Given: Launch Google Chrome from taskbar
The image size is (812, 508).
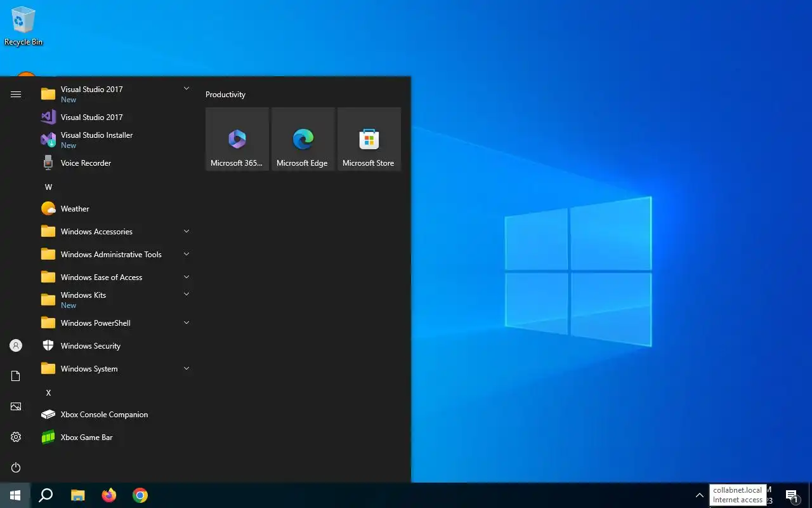Looking at the screenshot, I should (x=140, y=495).
